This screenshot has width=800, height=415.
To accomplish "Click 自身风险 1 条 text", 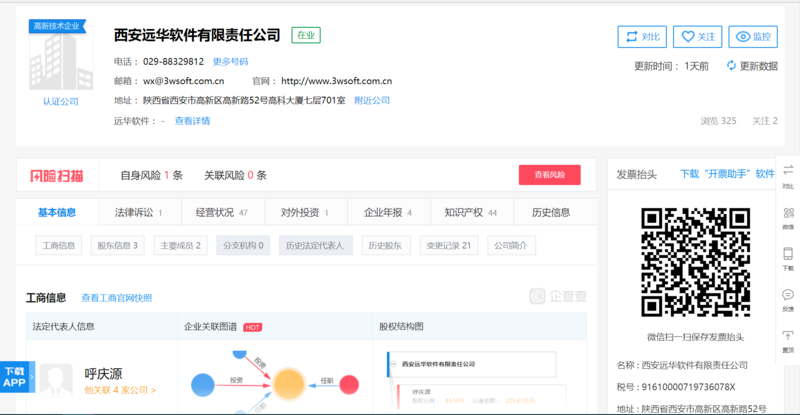I will pyautogui.click(x=152, y=176).
